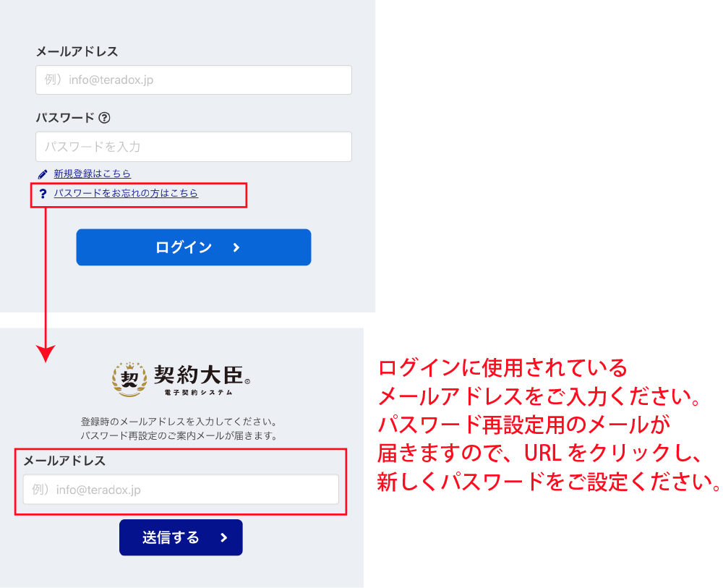This screenshot has height=588, width=723.
Task: Click the red ログインに使用されている annotation text
Action: pos(502,368)
